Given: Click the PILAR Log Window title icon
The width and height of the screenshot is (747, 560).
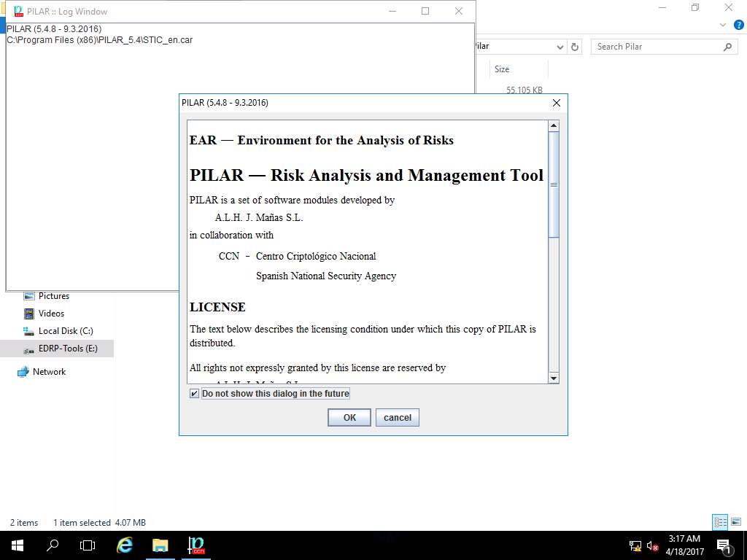Looking at the screenshot, I should tap(18, 11).
